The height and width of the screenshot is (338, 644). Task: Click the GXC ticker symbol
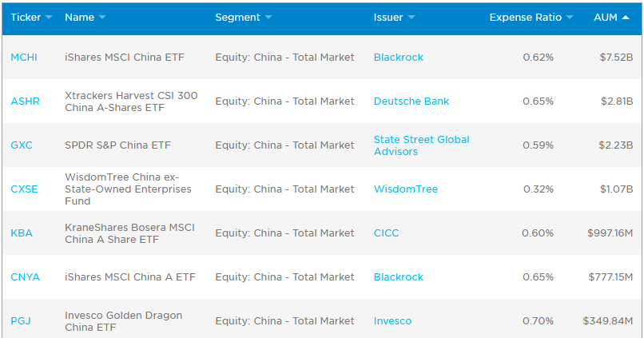(22, 145)
